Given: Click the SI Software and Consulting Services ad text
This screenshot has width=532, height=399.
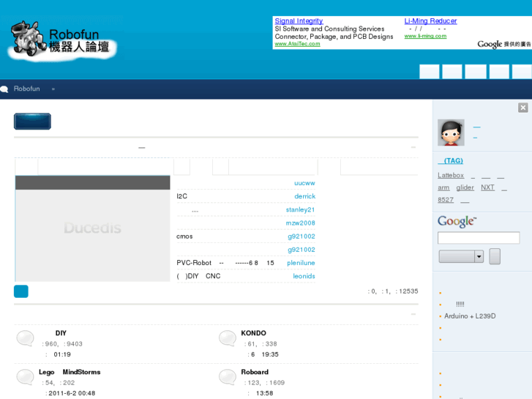Looking at the screenshot, I should (329, 29).
